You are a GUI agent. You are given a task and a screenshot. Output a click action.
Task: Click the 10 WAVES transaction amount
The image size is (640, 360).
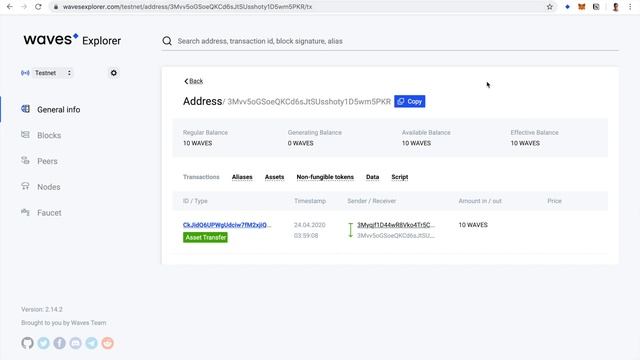(473, 225)
